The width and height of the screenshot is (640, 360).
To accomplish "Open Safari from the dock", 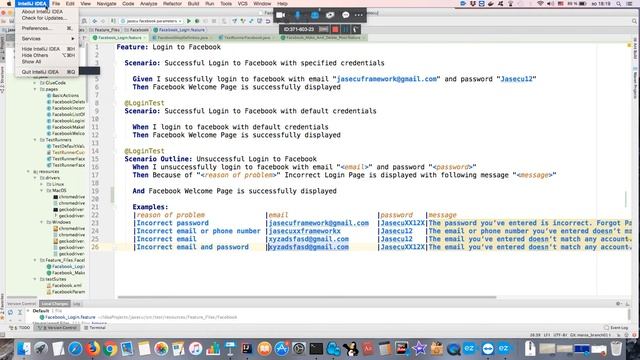I will click(x=76, y=349).
